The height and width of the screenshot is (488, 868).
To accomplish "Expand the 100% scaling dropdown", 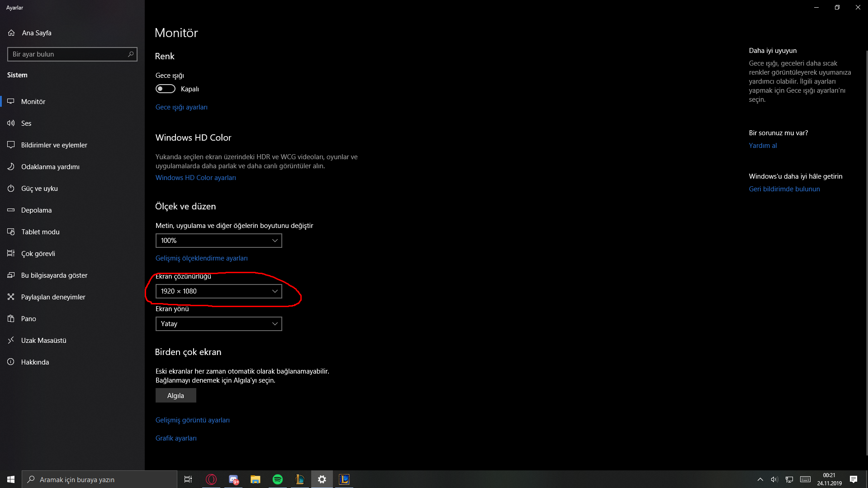I will (x=219, y=241).
